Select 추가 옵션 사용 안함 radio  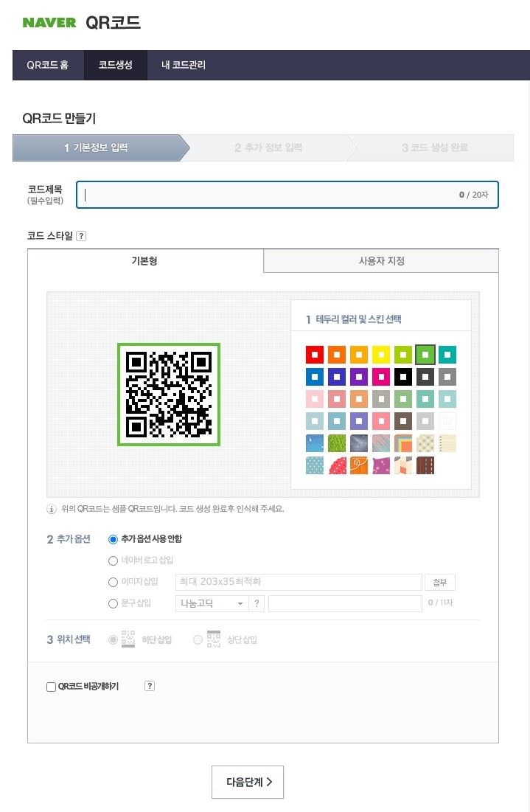[113, 539]
